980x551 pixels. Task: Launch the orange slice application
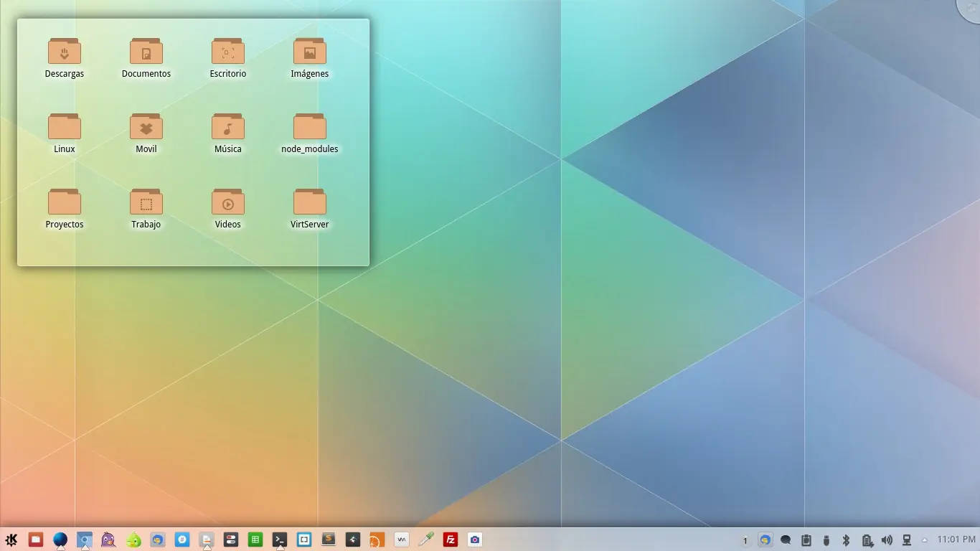click(x=377, y=540)
